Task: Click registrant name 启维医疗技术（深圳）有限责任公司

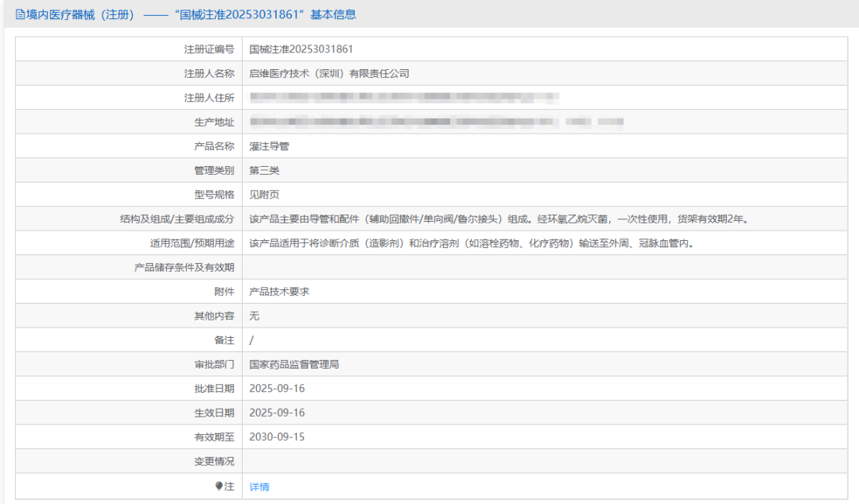Action: pyautogui.click(x=329, y=73)
